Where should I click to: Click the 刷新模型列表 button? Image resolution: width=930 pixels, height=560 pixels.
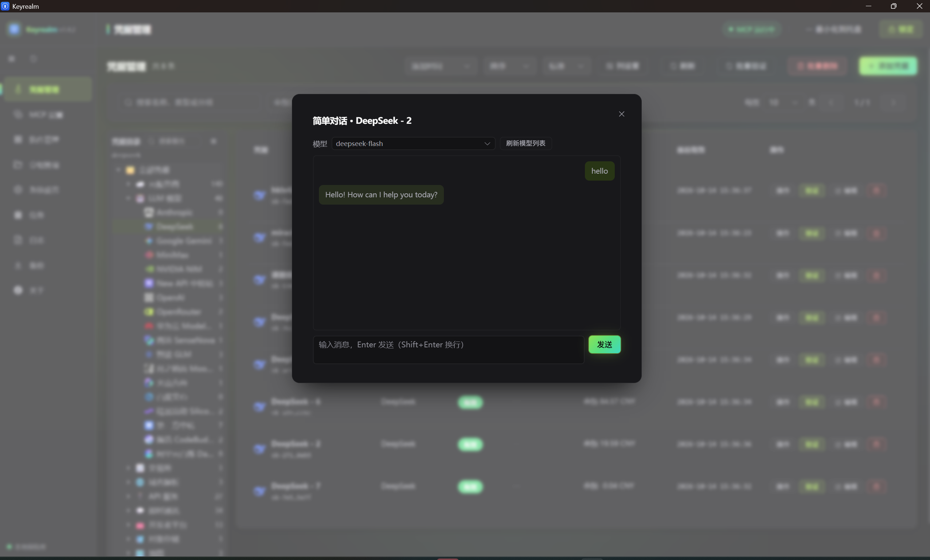click(525, 143)
